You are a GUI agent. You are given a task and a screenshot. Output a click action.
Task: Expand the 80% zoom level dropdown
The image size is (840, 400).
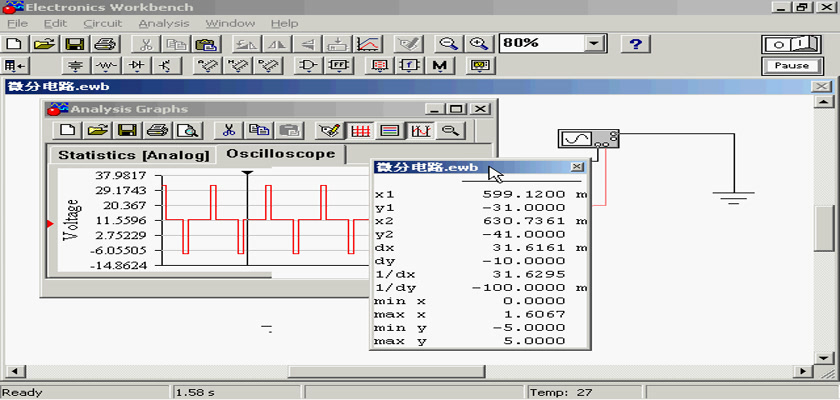point(593,43)
